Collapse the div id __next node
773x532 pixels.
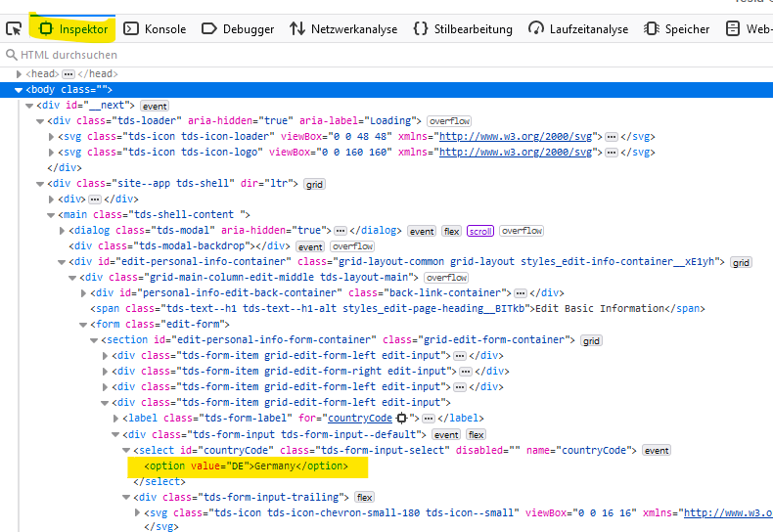[x=29, y=106]
